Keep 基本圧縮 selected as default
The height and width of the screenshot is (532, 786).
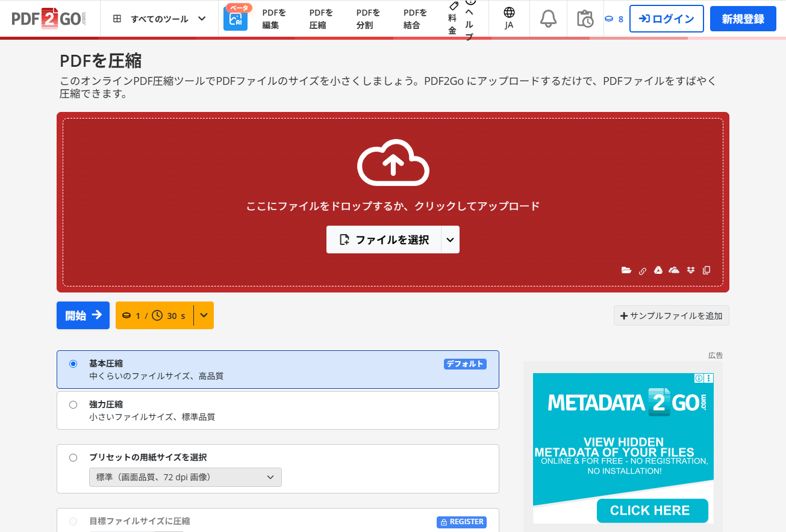tap(73, 363)
